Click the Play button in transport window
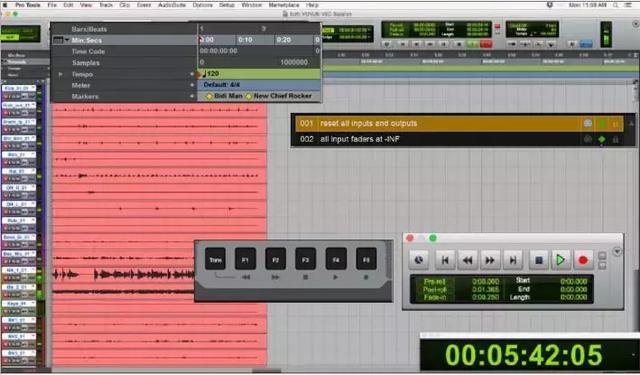Image resolution: width=640 pixels, height=375 pixels. [560, 260]
